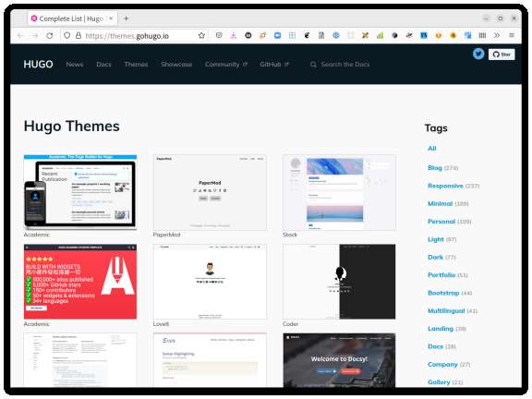Screen dimensions: 532x399
Task: Open News in the site navigation
Action: click(75, 64)
